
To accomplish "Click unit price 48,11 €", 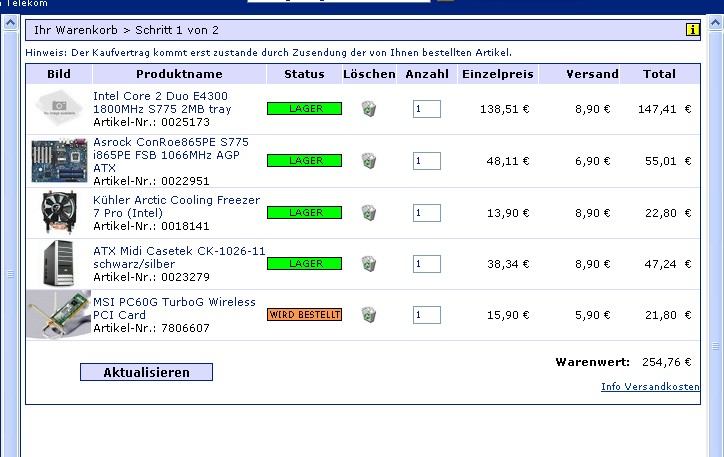I will click(x=507, y=161).
